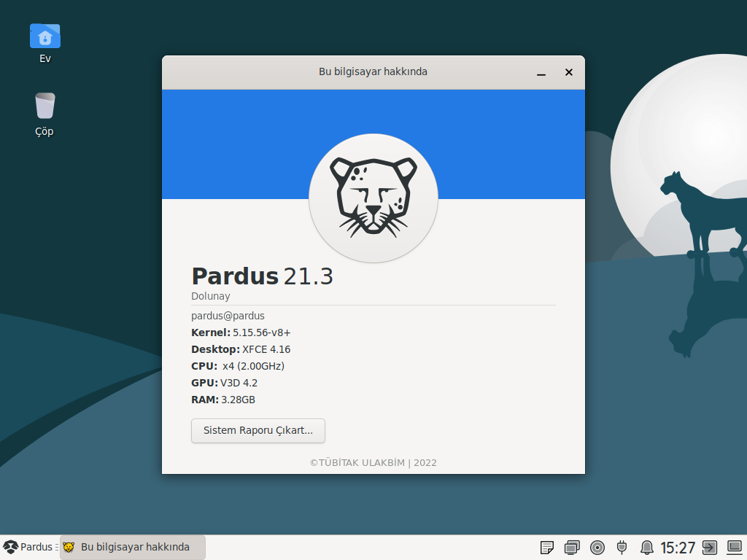The width and height of the screenshot is (747, 560).
Task: Open the Ev home folder icon
Action: pos(44,36)
